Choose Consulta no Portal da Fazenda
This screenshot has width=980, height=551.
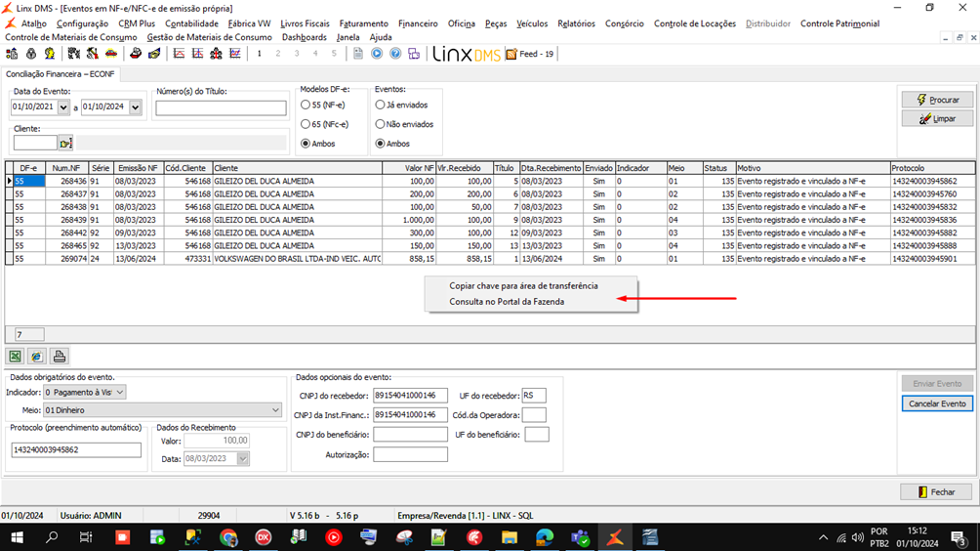pyautogui.click(x=507, y=302)
